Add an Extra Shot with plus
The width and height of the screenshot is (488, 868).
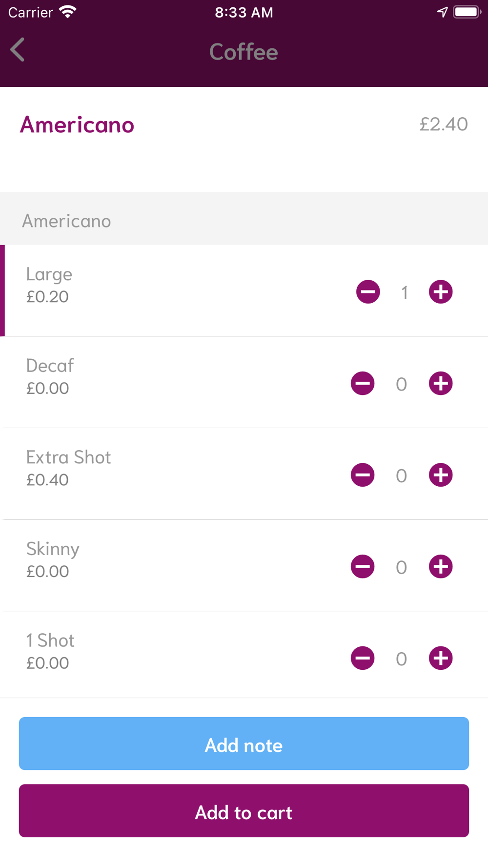pos(441,475)
